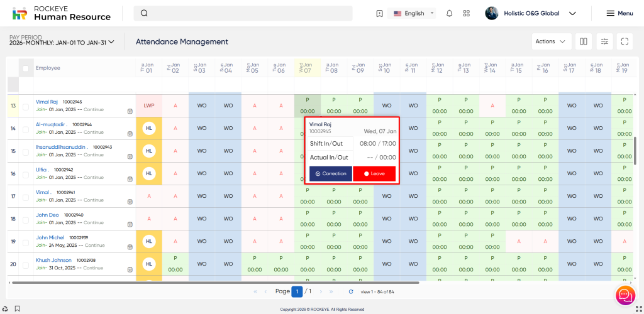This screenshot has width=644, height=314.
Task: Open the apps grid icon
Action: 466,13
